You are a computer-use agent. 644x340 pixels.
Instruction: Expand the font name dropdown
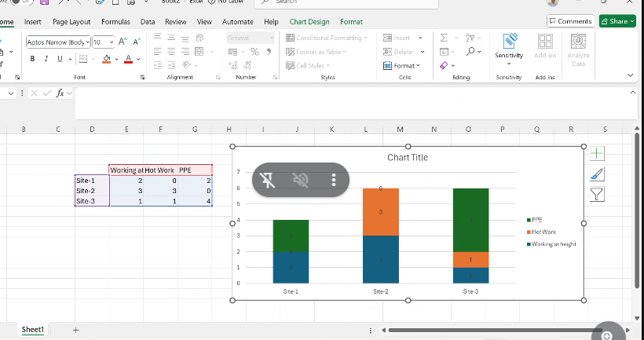[88, 42]
